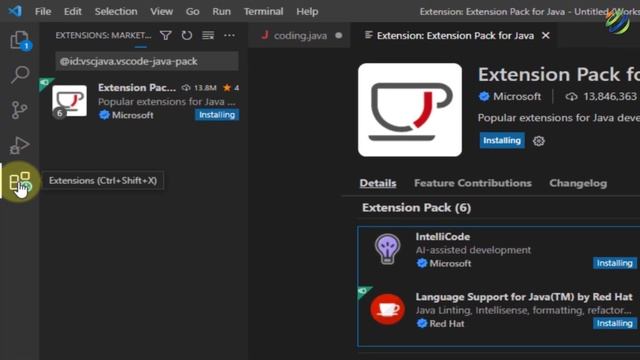Click the Extension Pack for Java large logo
640x360 pixels.
pos(410,110)
